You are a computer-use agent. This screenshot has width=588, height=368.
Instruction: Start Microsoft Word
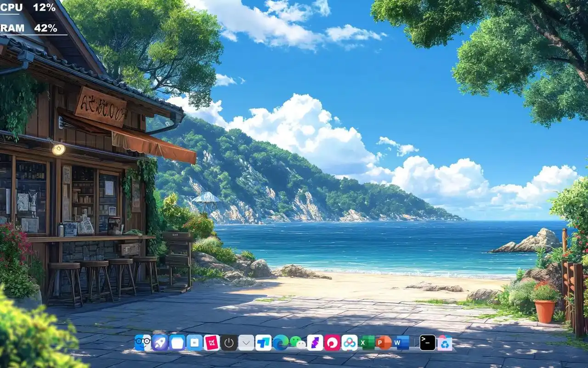pyautogui.click(x=398, y=343)
